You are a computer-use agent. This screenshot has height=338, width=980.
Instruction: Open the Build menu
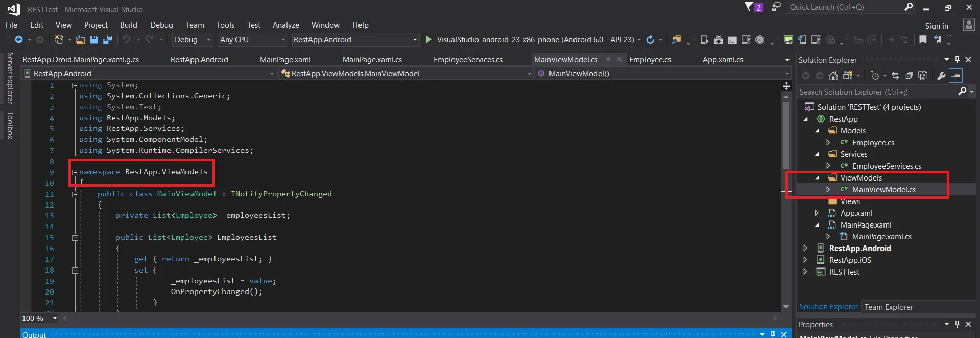tap(129, 25)
